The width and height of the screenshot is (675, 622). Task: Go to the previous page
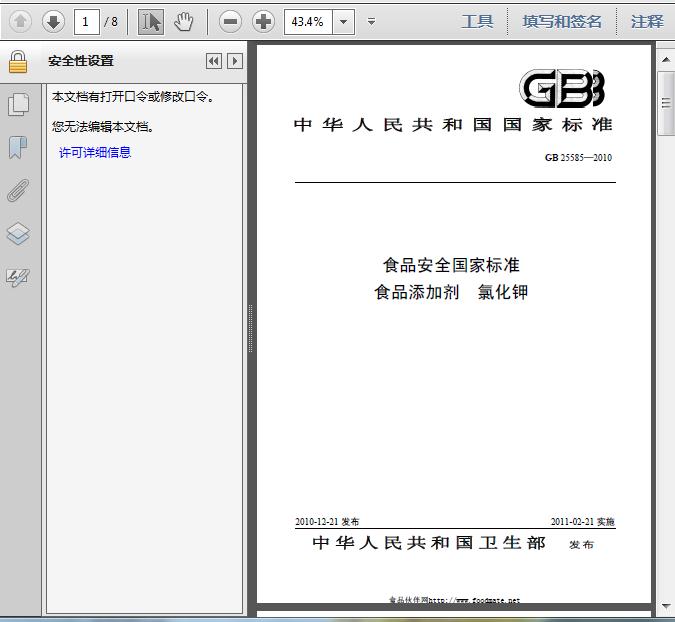click(x=20, y=21)
